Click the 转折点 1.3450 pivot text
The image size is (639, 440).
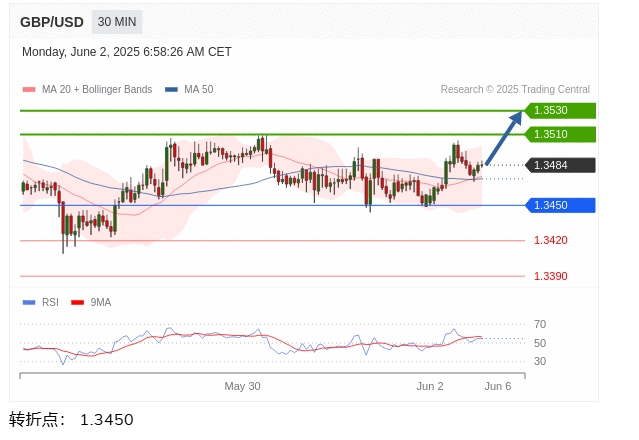[71, 420]
